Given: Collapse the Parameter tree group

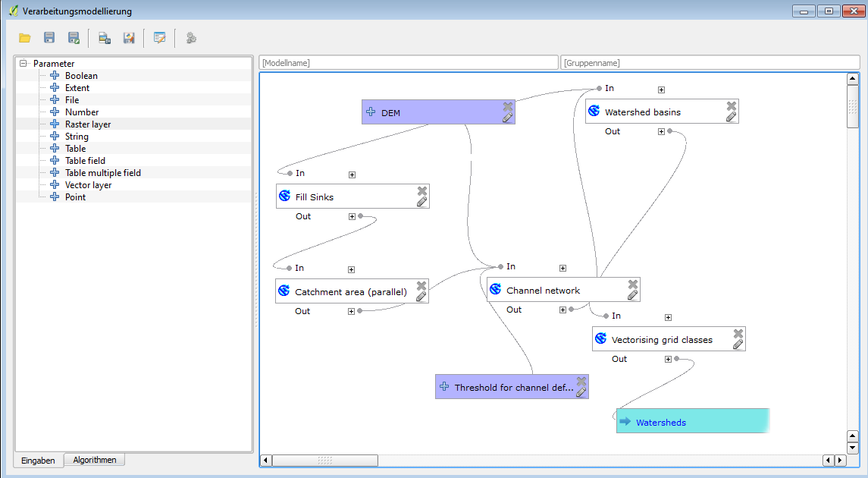Looking at the screenshot, I should coord(24,64).
